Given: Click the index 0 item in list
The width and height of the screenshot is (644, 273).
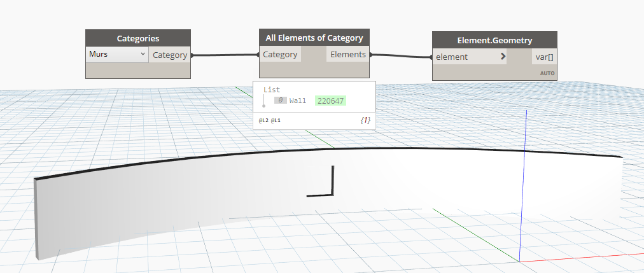Looking at the screenshot, I should click(x=281, y=100).
